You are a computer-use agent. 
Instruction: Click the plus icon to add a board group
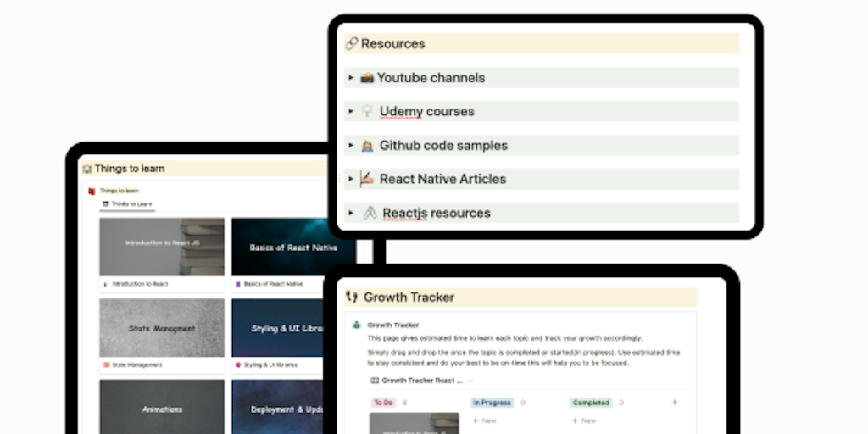(x=674, y=403)
